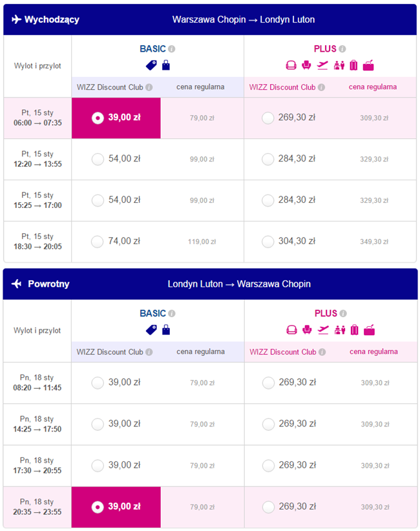Choose 284,30 zł PLUS fare for 15:25 flight
The image size is (420, 531).
tap(268, 200)
